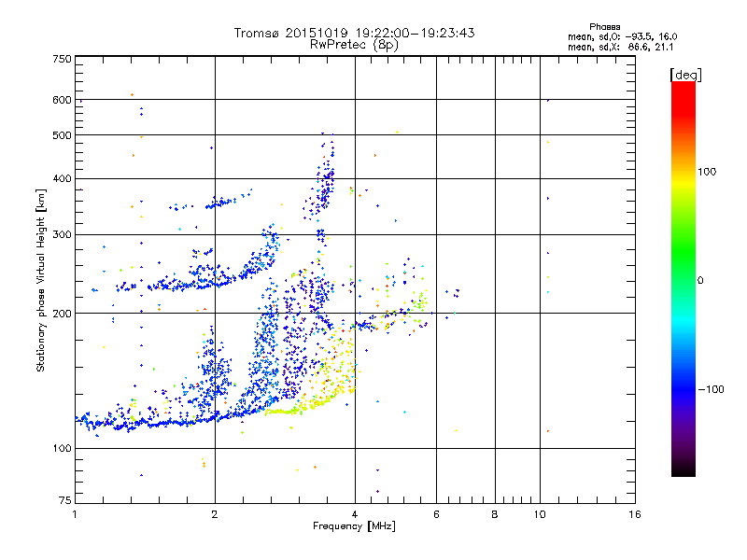
Task: Click the 100 label on the colorbar
Action: (x=707, y=172)
